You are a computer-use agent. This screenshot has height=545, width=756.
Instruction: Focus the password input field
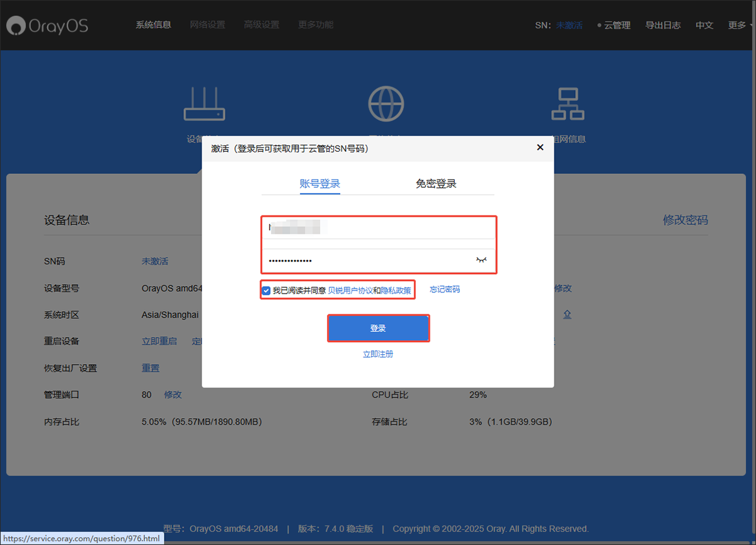coord(379,260)
